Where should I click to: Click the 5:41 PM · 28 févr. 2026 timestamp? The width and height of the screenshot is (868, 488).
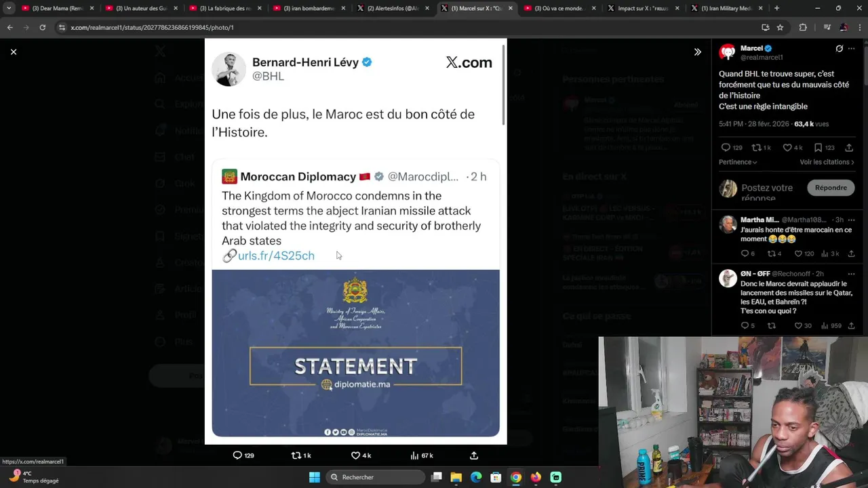[x=754, y=124]
